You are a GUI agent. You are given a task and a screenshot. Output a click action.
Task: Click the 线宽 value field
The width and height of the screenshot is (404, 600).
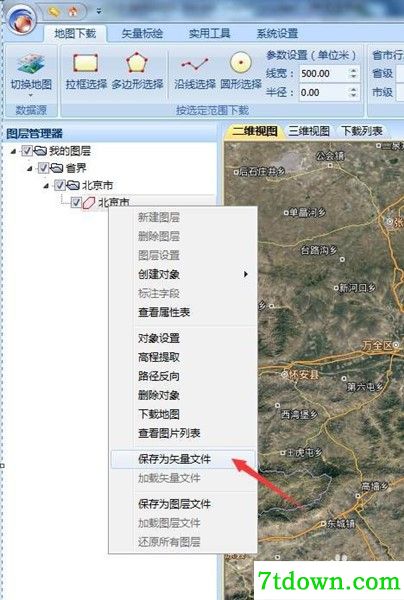pos(323,73)
